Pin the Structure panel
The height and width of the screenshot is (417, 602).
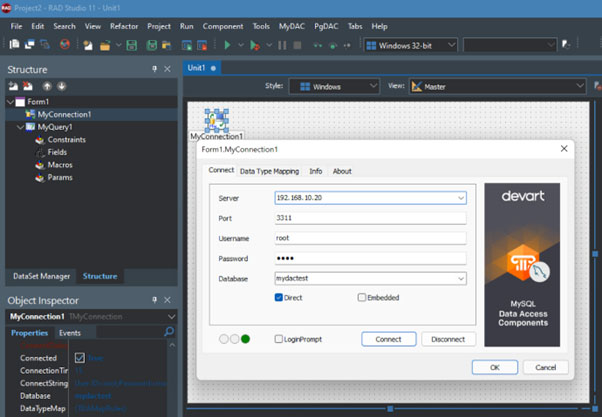154,69
